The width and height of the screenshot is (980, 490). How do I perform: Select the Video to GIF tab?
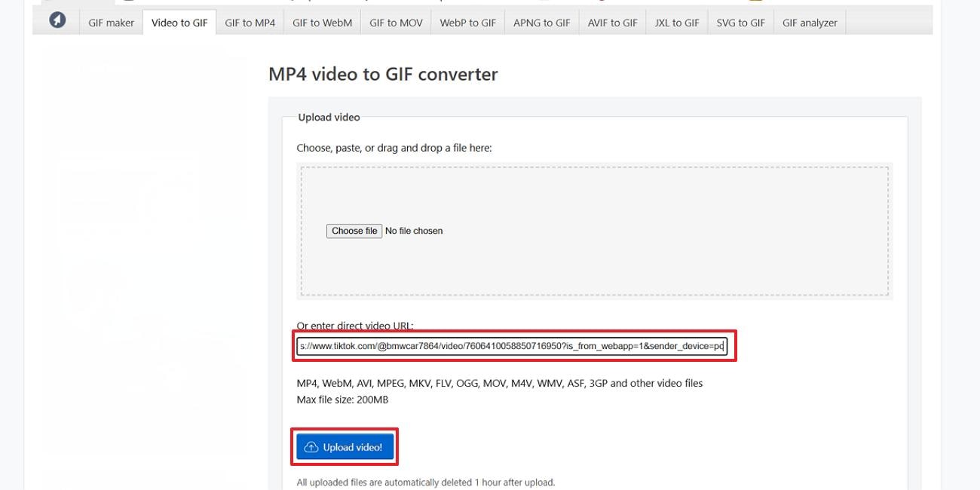point(179,23)
